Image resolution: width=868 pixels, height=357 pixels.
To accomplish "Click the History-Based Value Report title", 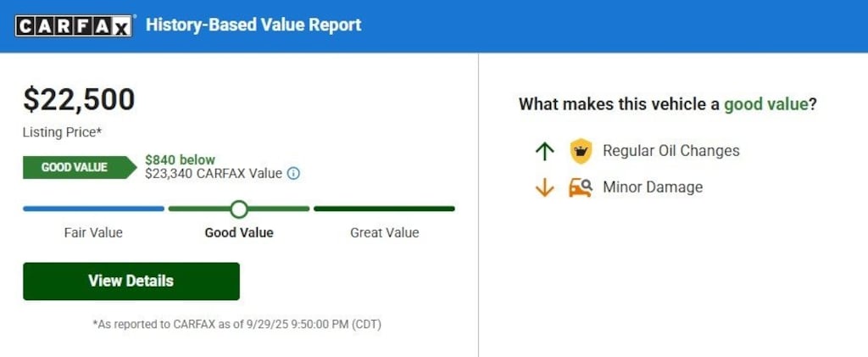I will tap(253, 25).
